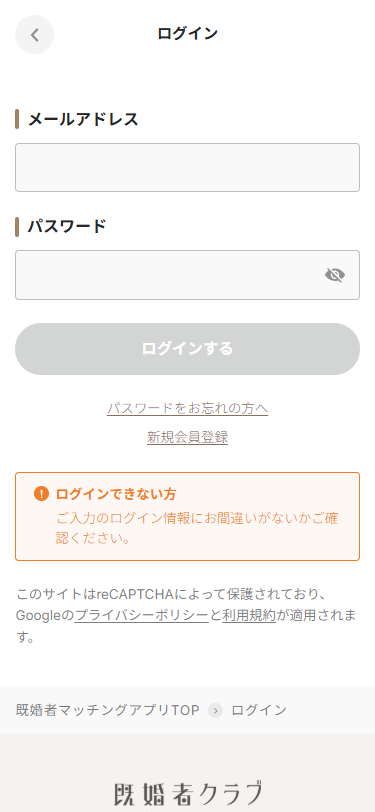Click the orange exclamation warning icon

41,494
